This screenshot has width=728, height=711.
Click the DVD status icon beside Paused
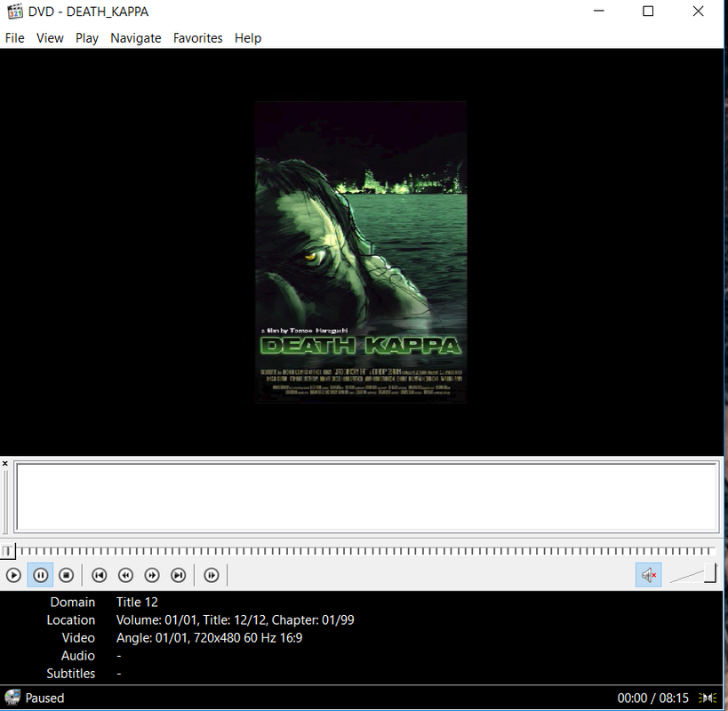point(12,698)
